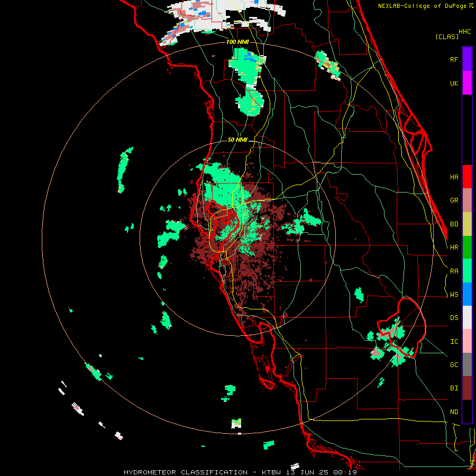476x476 pixels.
Task: Click the HYDROMETEOR CLASSIFICATION title text
Action: click(x=186, y=472)
